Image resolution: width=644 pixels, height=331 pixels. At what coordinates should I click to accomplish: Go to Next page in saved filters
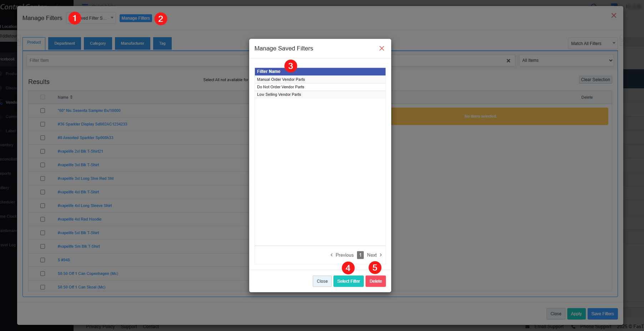click(x=374, y=255)
